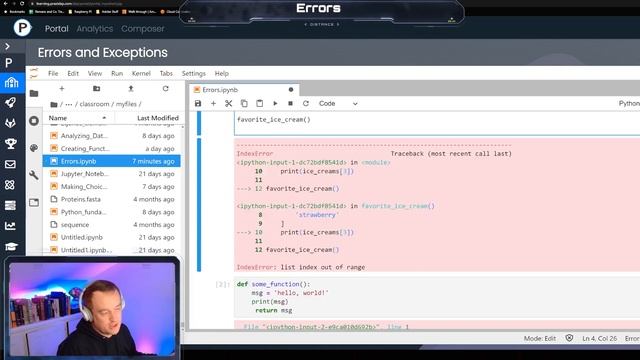Click the save notebook icon
Image resolution: width=640 pixels, height=360 pixels.
tap(198, 104)
